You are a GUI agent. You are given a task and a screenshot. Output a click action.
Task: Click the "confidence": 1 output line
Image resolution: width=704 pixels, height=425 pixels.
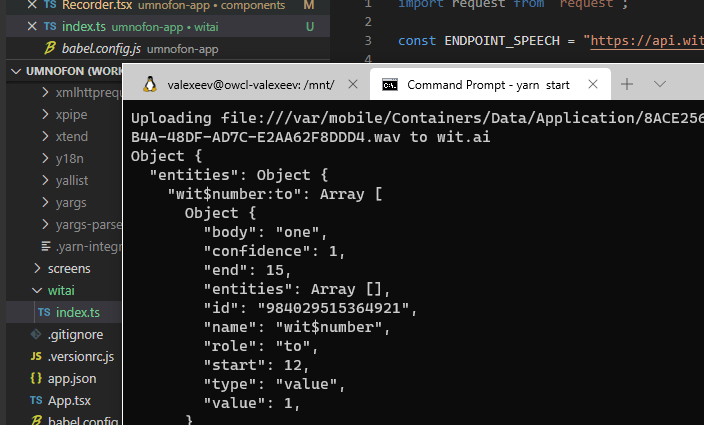(274, 251)
